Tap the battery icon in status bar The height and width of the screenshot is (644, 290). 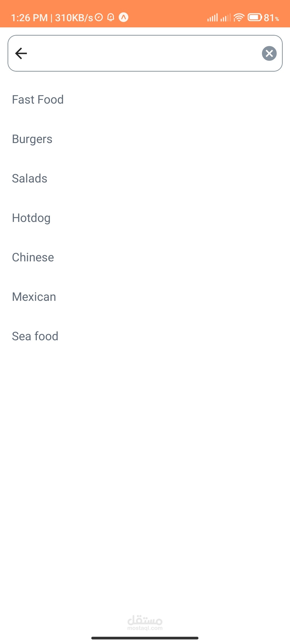tap(254, 17)
